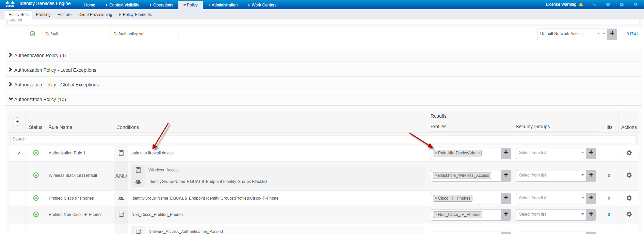Viewport: 644px width, 234px height.
Task: Add security group plus for Authorization Rule 1
Action: (591, 153)
